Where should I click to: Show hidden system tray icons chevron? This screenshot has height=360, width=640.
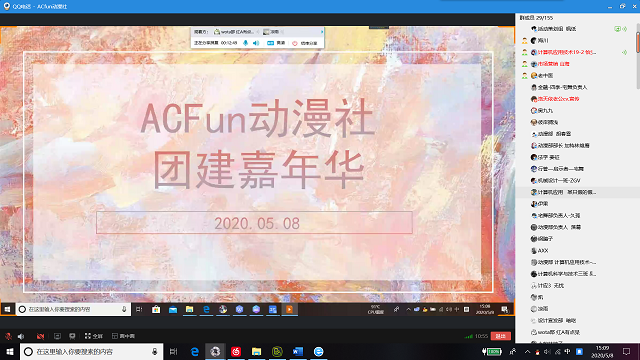click(527, 351)
